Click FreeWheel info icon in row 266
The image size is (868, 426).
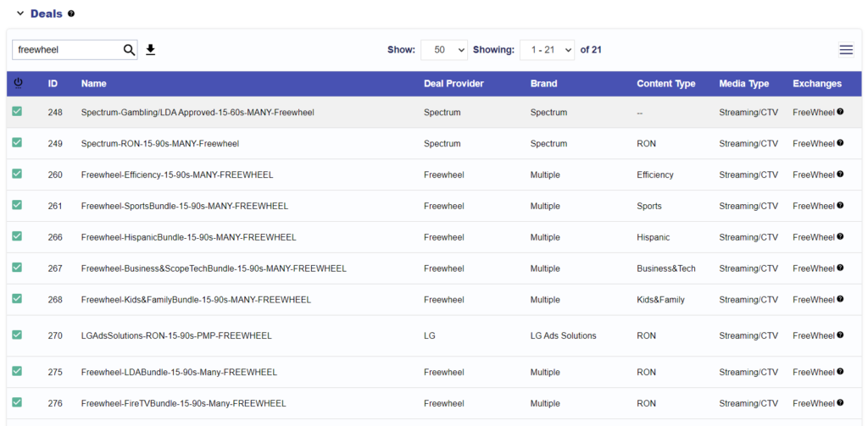coord(840,236)
